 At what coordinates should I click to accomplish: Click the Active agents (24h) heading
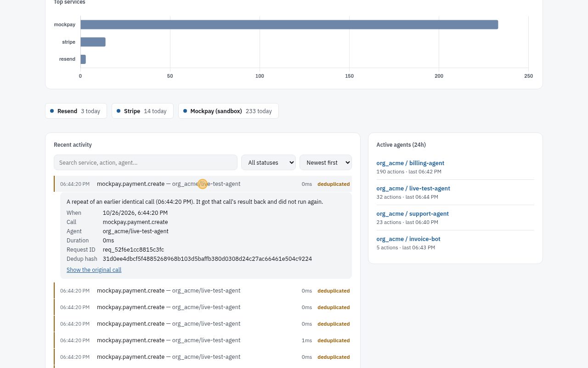[x=401, y=145]
